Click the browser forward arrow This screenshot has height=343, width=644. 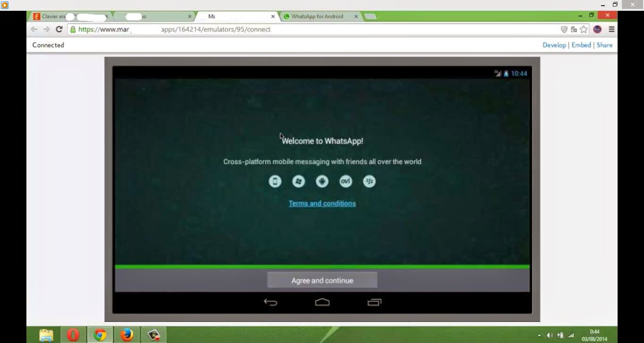coord(46,29)
